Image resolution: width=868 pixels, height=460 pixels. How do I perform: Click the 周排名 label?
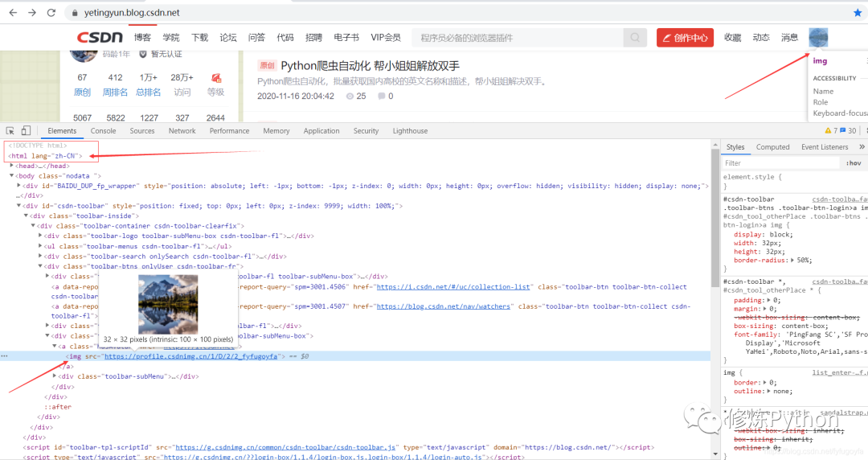click(x=115, y=92)
